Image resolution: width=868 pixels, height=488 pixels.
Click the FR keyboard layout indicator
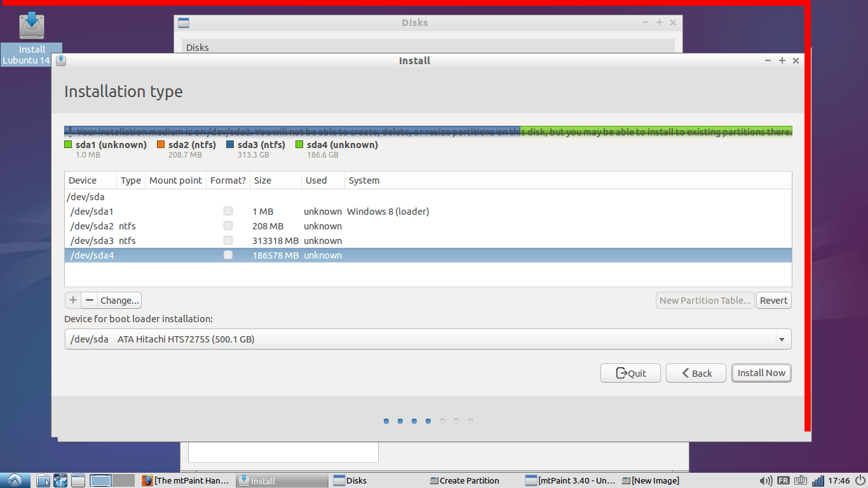coord(785,480)
